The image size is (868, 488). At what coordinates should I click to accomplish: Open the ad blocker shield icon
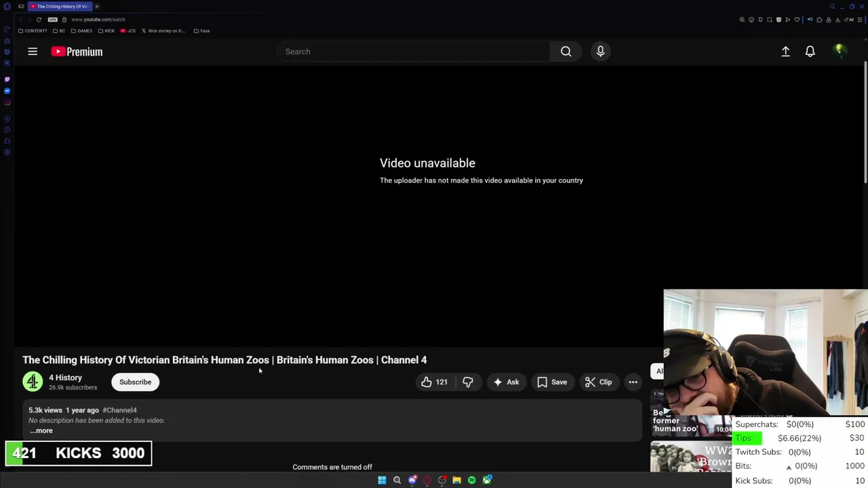(778, 20)
